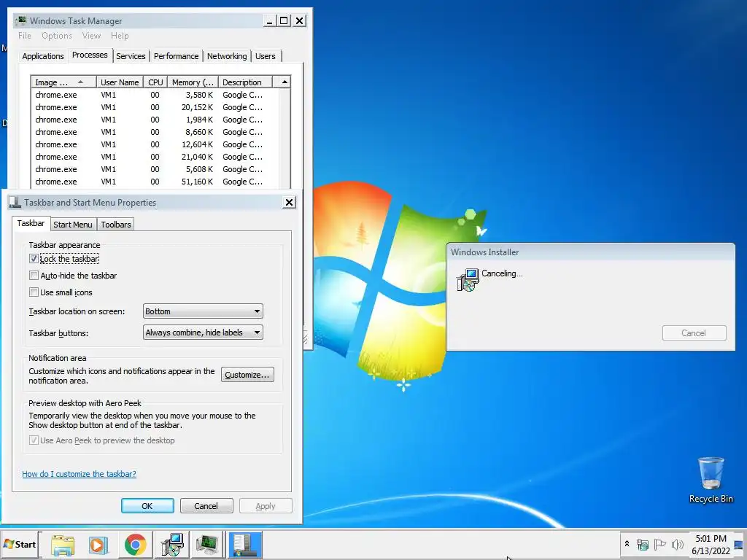Screen dimensions: 747x560
Task: Select chrome.exe row using 8,660 K
Action: pos(155,132)
